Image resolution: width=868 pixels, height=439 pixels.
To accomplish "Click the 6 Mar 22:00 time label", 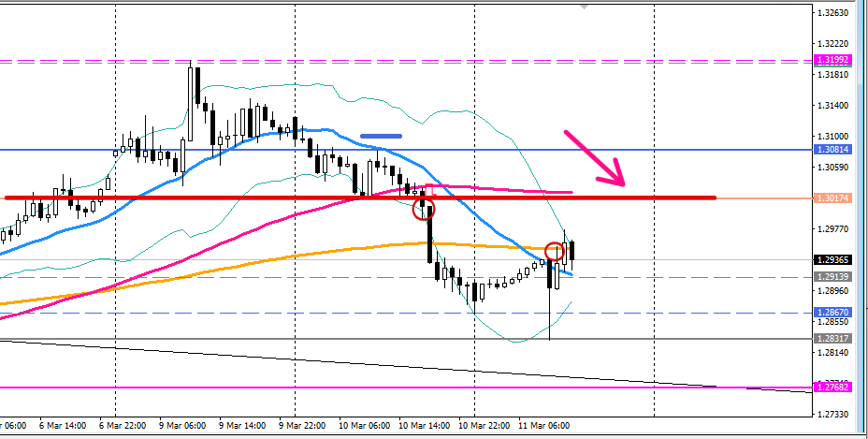I will 123,426.
